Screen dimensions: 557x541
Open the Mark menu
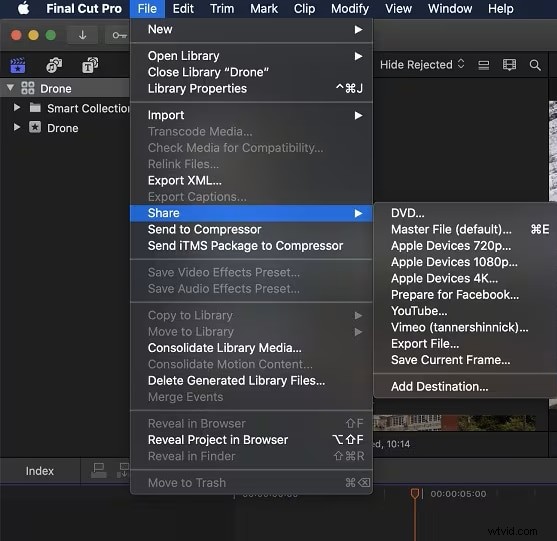click(264, 9)
